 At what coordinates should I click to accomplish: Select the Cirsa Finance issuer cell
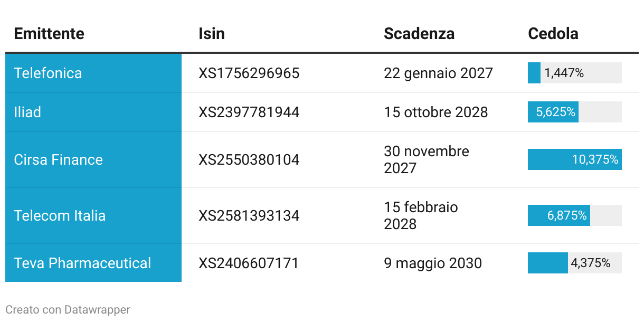(93, 159)
